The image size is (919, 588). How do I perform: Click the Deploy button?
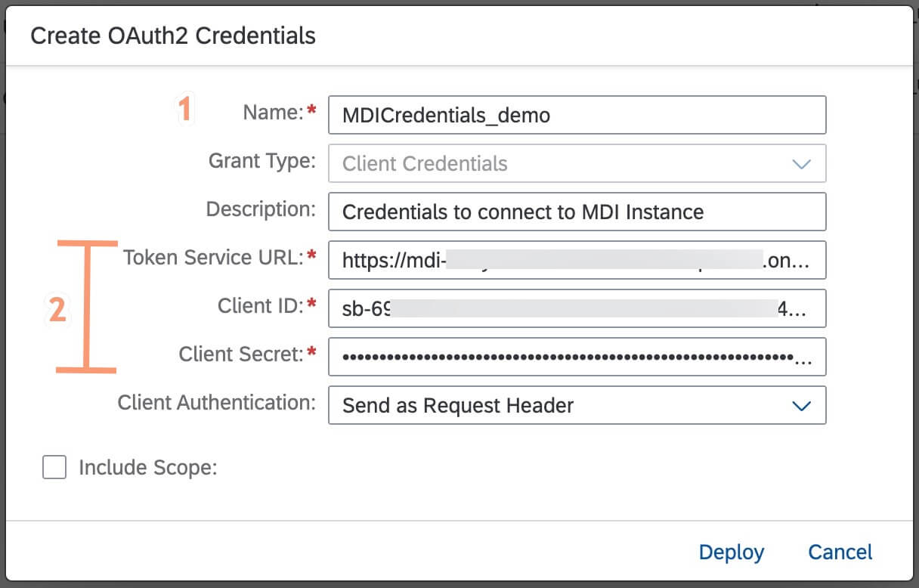click(731, 552)
